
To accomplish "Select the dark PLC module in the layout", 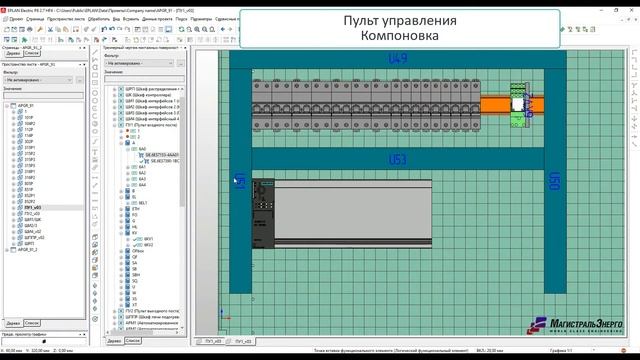I will click(263, 214).
